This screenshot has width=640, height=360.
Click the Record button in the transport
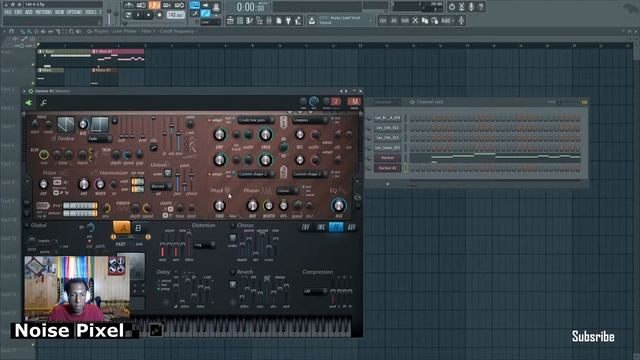pyautogui.click(x=159, y=15)
